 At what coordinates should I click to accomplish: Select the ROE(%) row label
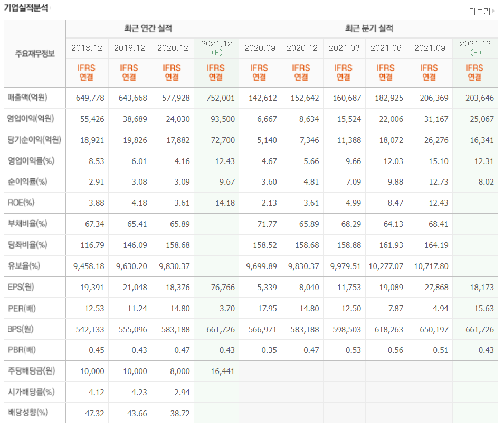point(21,203)
